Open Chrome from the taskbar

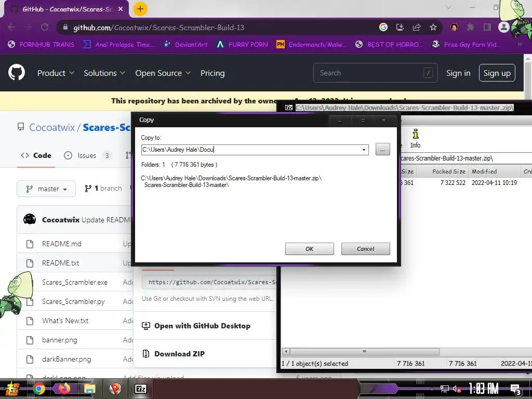tap(38, 389)
